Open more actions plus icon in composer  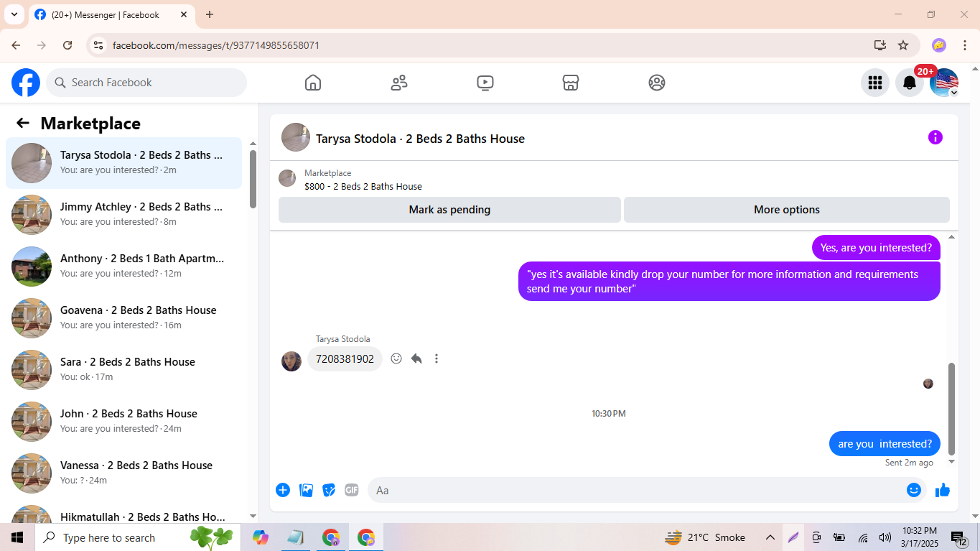[x=283, y=490]
